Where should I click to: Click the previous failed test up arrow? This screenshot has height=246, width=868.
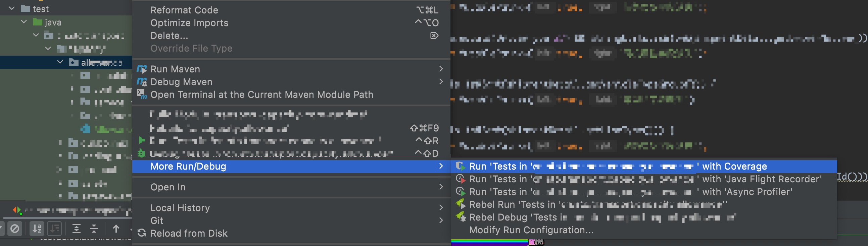pos(116,229)
